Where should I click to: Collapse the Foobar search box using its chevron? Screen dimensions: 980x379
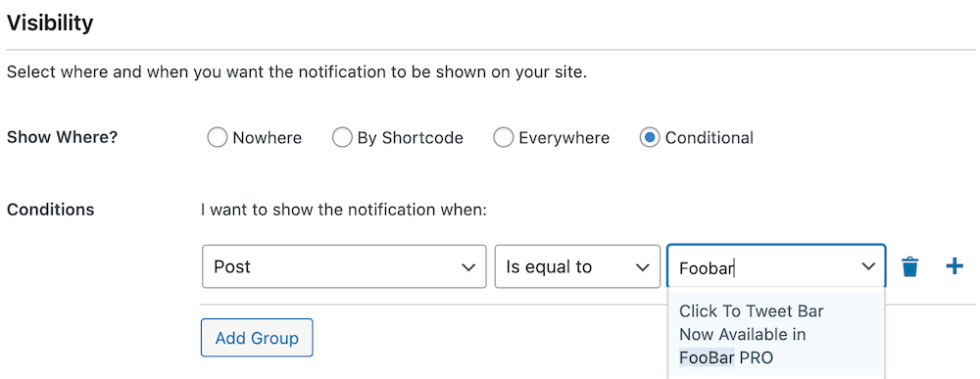(868, 266)
